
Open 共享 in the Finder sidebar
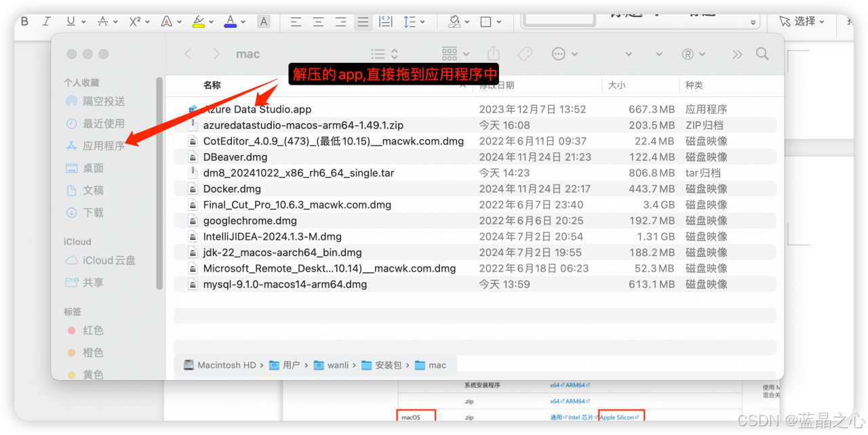(x=85, y=283)
